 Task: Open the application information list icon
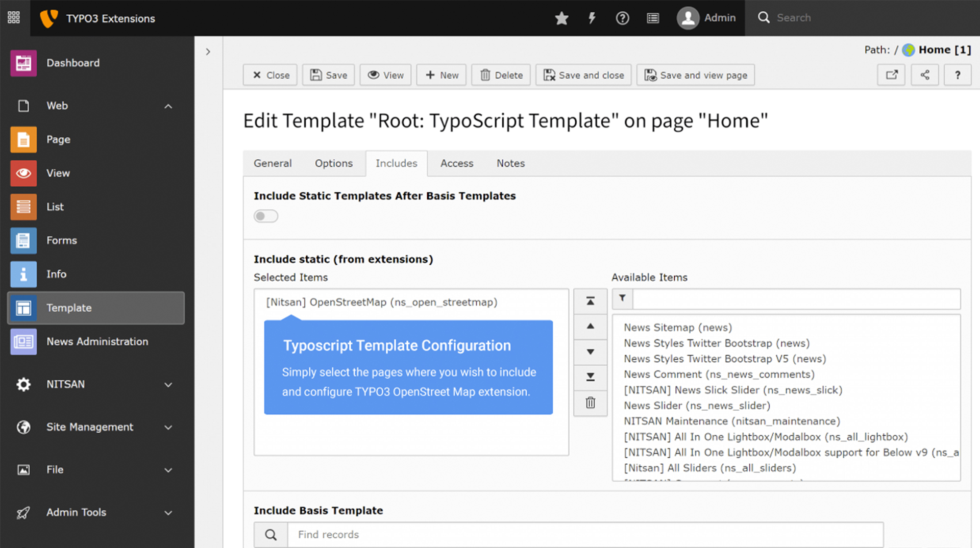click(653, 18)
